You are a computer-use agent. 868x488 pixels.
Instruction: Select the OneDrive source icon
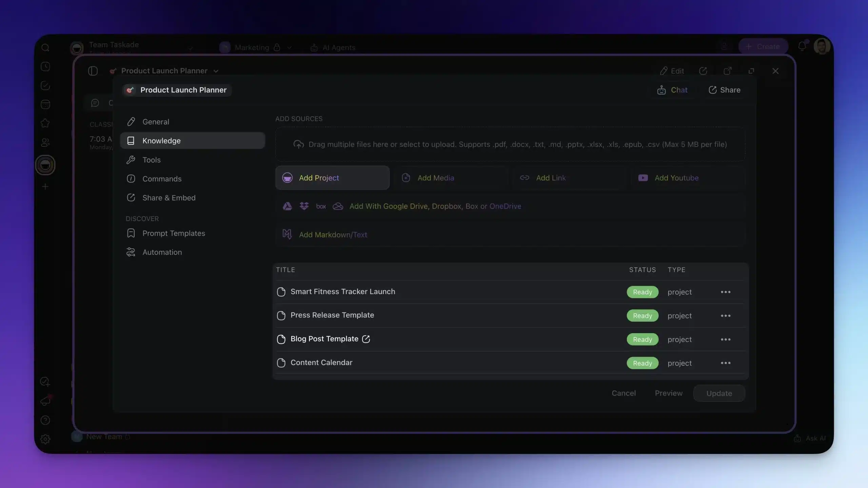(x=338, y=206)
